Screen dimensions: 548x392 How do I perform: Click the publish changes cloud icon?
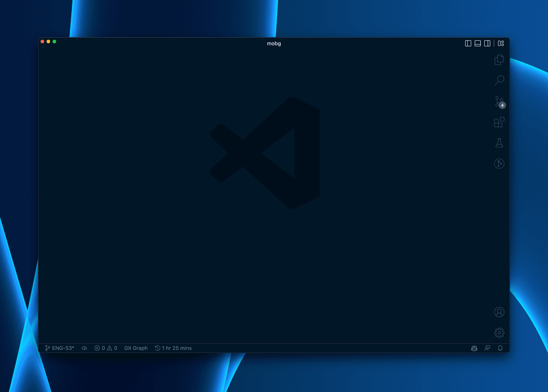[84, 348]
